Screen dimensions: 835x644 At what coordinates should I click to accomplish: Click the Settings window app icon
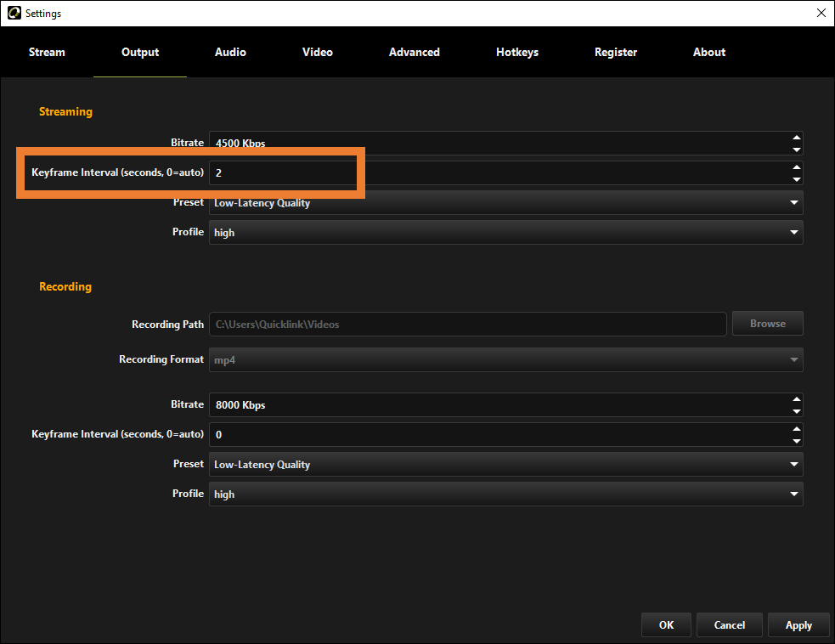point(14,13)
